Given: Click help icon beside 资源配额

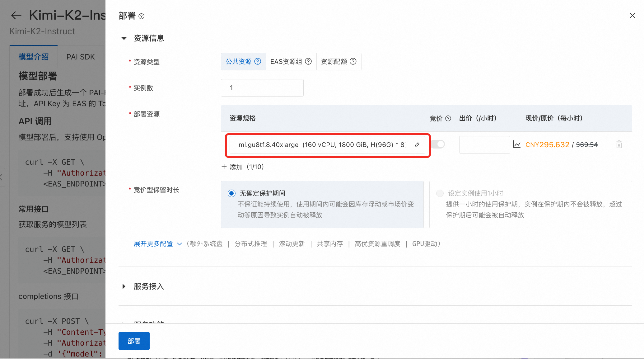Looking at the screenshot, I should [x=353, y=61].
